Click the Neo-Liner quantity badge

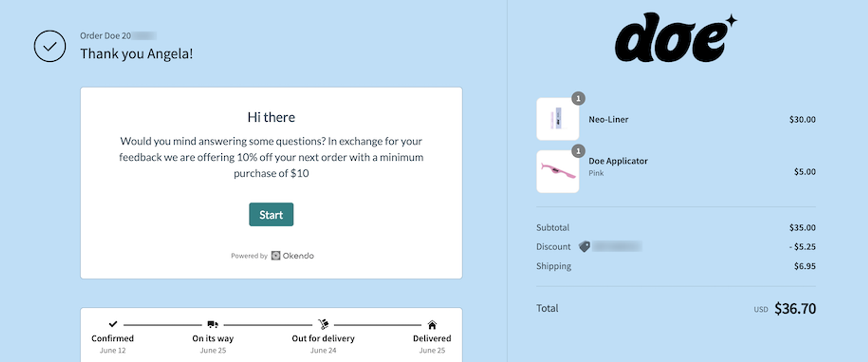[578, 99]
